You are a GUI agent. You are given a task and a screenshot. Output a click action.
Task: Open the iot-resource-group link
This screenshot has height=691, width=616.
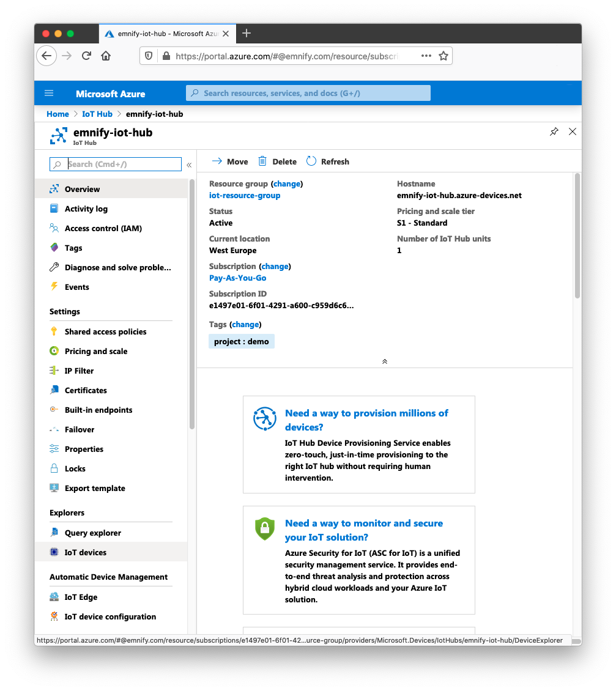(244, 195)
